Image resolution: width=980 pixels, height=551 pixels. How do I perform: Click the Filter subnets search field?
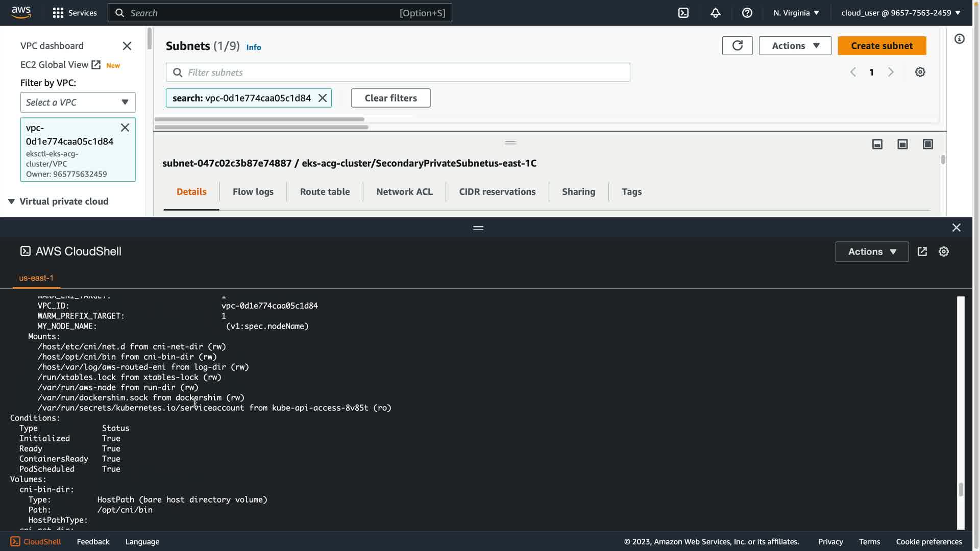click(x=398, y=72)
